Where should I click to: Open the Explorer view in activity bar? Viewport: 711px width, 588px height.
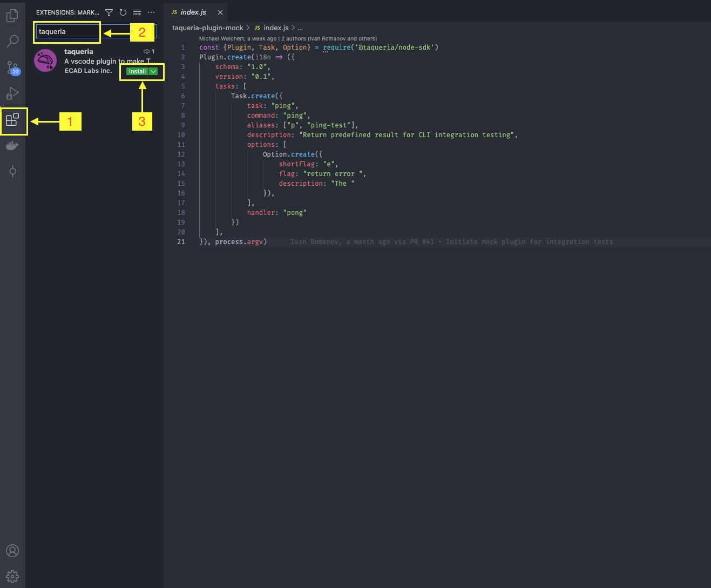pyautogui.click(x=12, y=16)
